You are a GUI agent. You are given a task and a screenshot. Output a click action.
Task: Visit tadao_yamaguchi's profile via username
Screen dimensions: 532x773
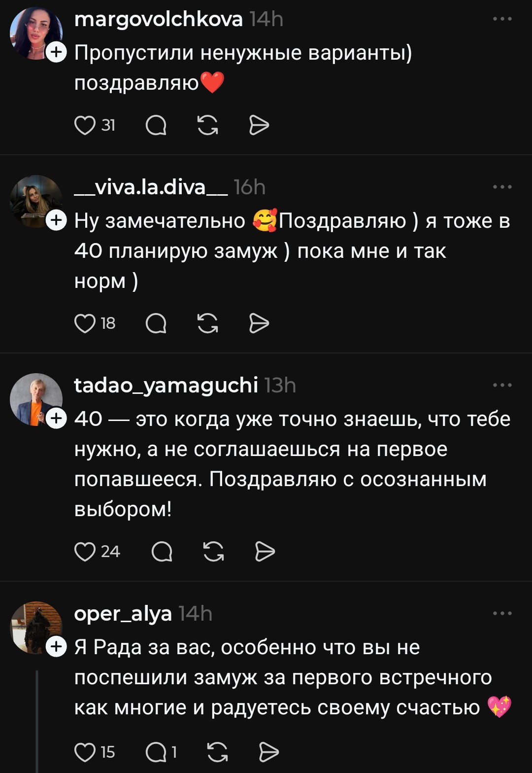click(166, 385)
